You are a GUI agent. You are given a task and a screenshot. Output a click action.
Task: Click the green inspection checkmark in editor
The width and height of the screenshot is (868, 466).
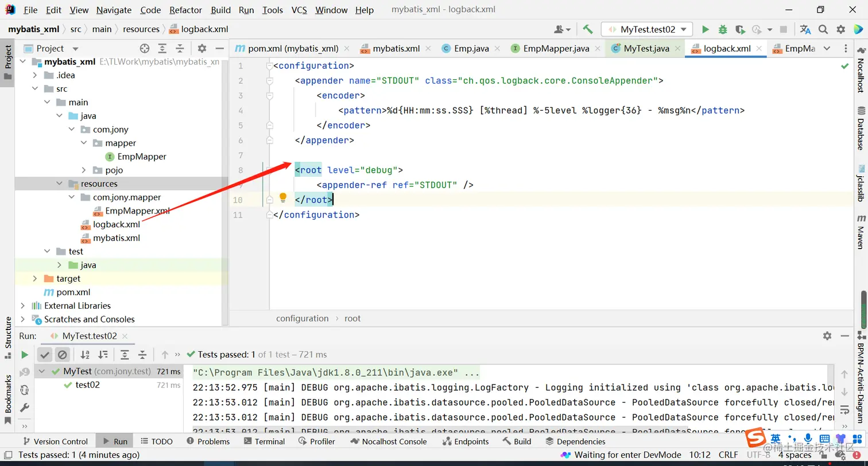click(845, 66)
